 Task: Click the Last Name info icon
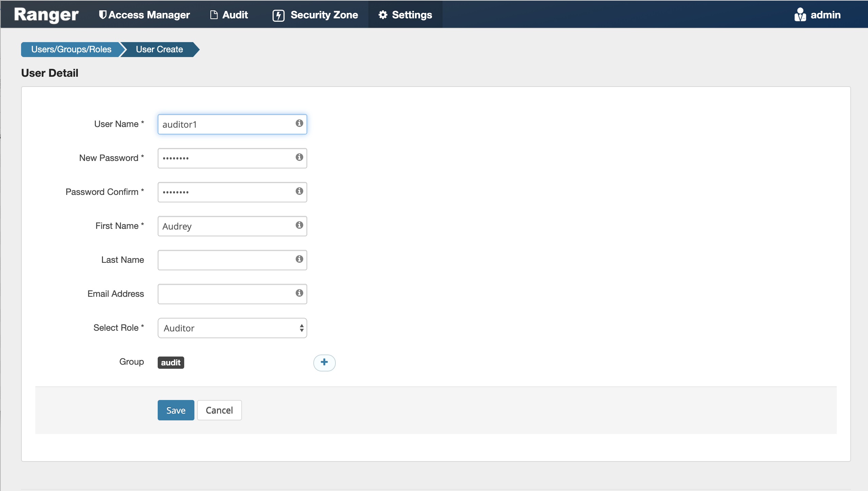click(x=299, y=259)
